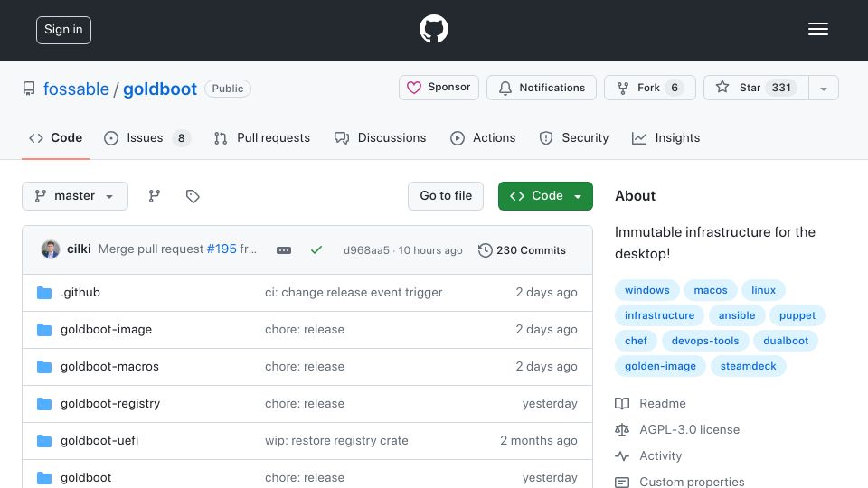This screenshot has width=868, height=488.
Task: Open goldboot-image 'chore: release' commit message
Action: pos(305,329)
